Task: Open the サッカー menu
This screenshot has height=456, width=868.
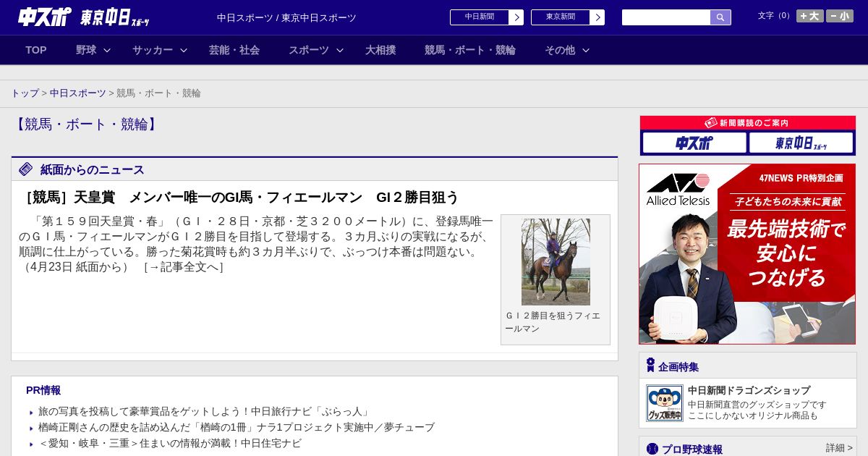Action: pyautogui.click(x=153, y=50)
